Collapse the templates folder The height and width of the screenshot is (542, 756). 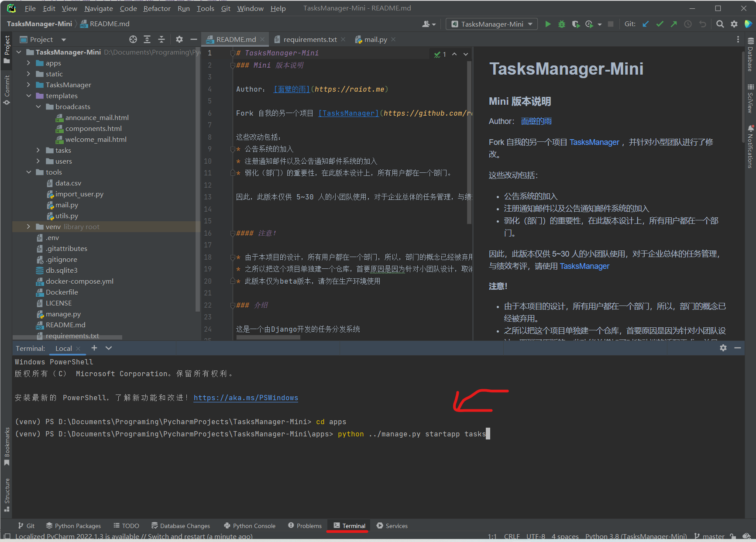coord(29,96)
